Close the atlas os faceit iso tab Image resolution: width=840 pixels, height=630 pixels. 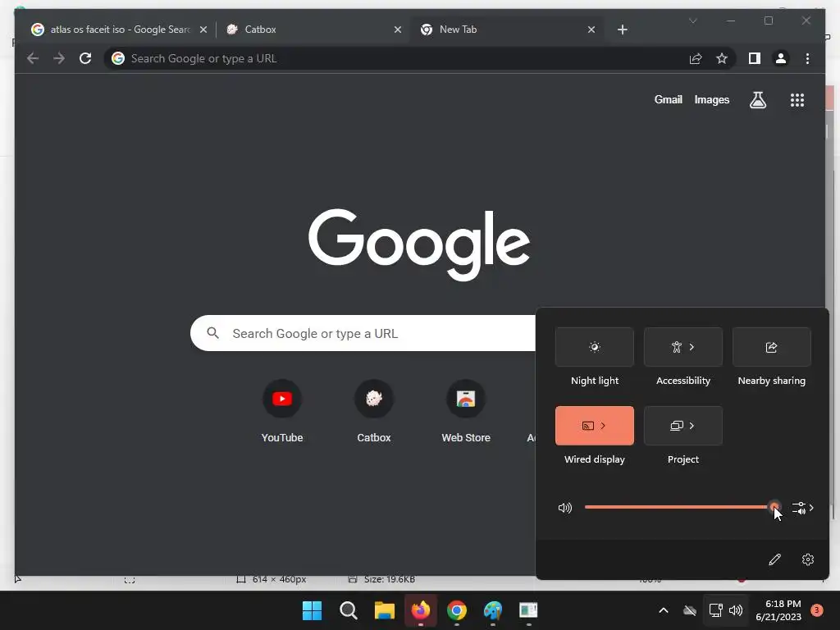(x=203, y=30)
